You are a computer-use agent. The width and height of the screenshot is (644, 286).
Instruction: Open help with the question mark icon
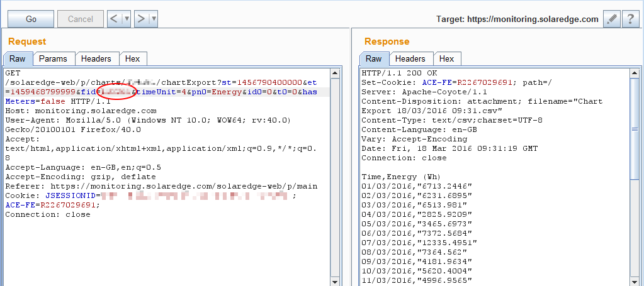point(630,19)
